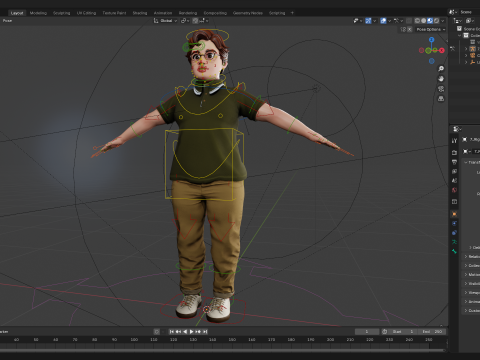Collapse the Transform panel in properties

[x=466, y=162]
